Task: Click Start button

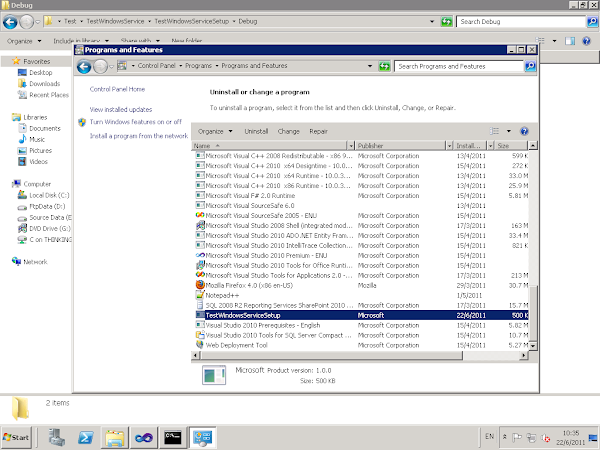Action: 16,437
